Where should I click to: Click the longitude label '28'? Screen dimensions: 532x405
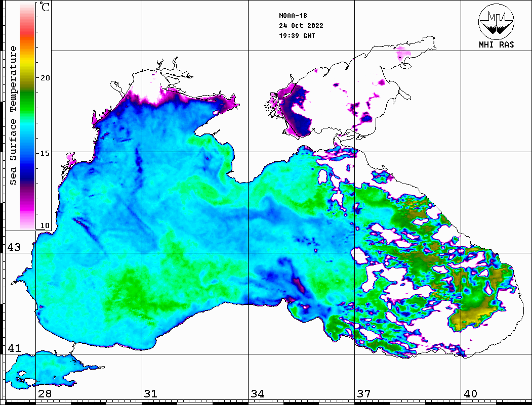[45, 393]
